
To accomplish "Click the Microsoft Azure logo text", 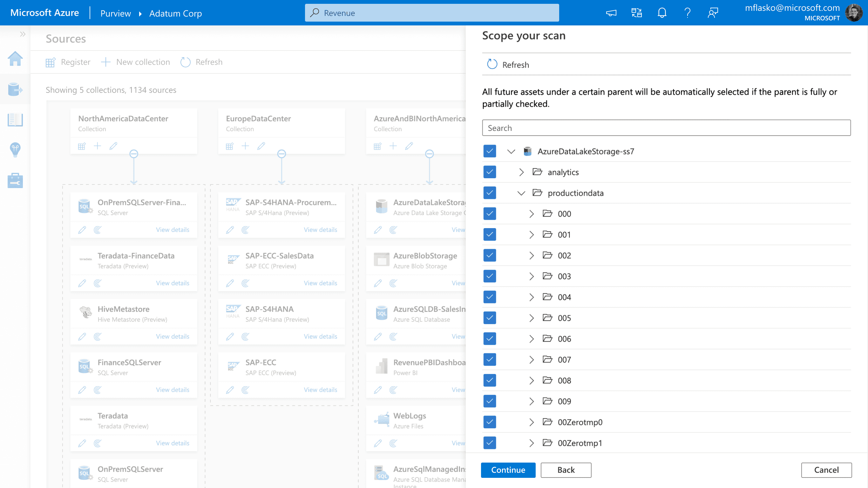I will coord(44,13).
